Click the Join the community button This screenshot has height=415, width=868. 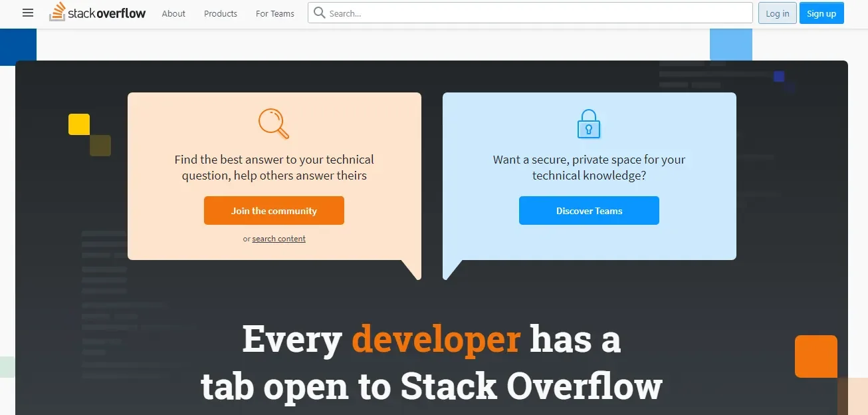point(274,211)
